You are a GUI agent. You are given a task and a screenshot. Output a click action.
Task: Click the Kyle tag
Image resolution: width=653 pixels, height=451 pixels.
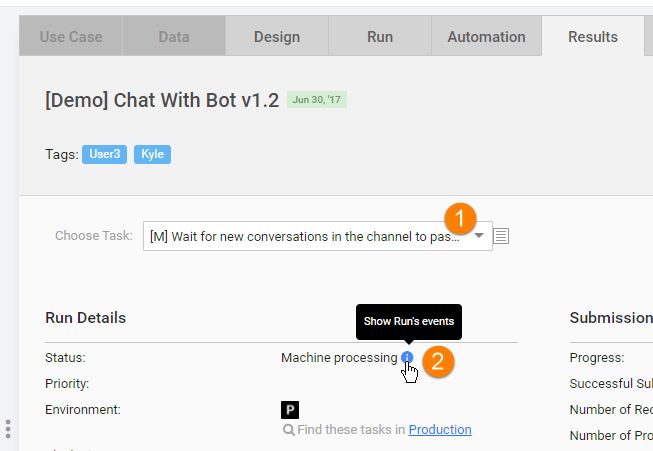coord(152,154)
